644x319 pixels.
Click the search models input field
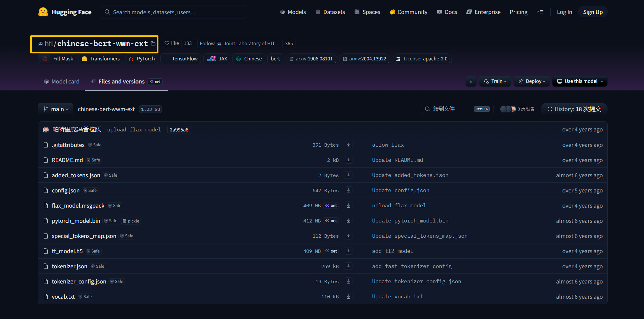[x=173, y=12]
